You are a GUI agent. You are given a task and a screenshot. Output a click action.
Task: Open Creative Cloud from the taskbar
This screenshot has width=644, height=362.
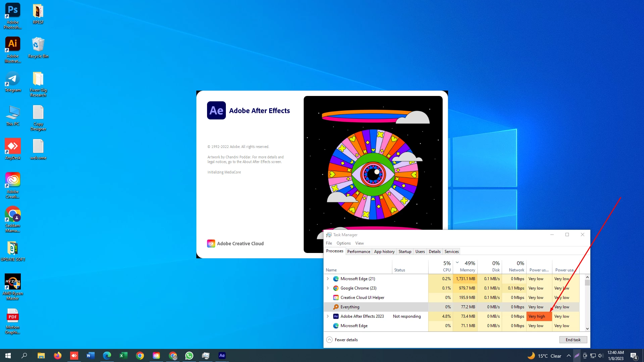click(156, 356)
